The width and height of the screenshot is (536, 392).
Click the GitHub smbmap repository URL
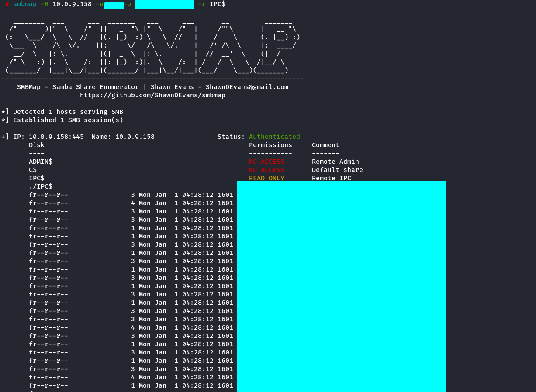point(152,95)
